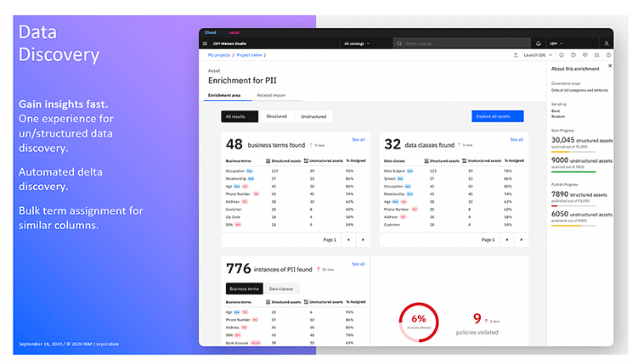632x364 pixels.
Task: Select Data classes toggle in PII card
Action: click(x=281, y=288)
